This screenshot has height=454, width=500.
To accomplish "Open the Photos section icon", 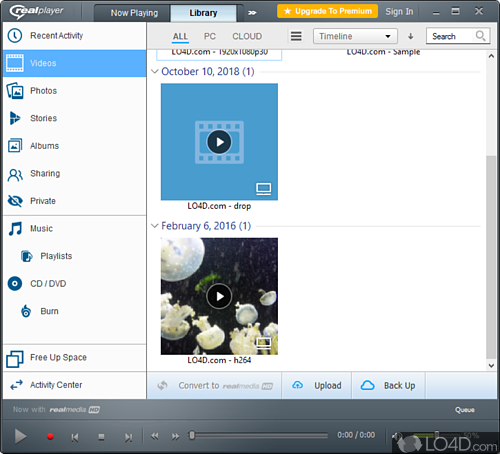I will coord(15,91).
